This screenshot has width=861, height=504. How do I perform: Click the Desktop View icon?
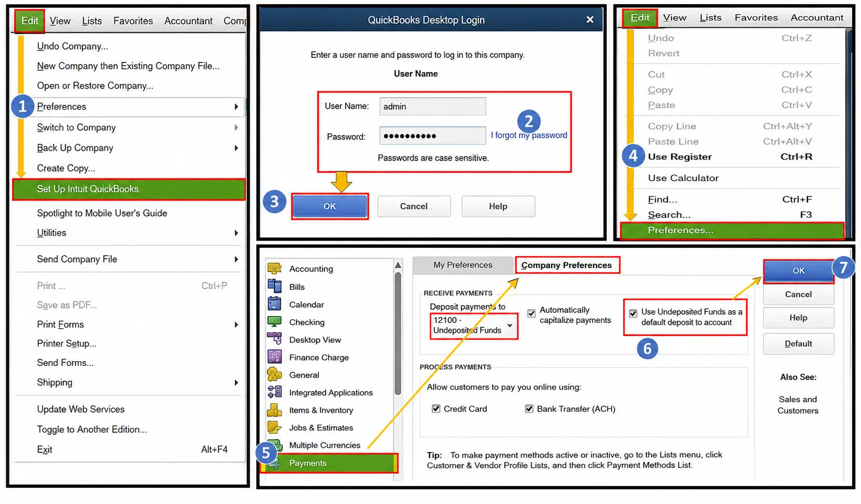tap(275, 339)
